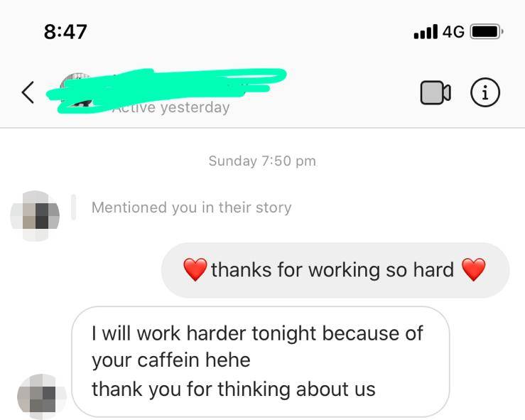Open the Mentioned you in their story link
The width and height of the screenshot is (525, 420).
[x=192, y=208]
